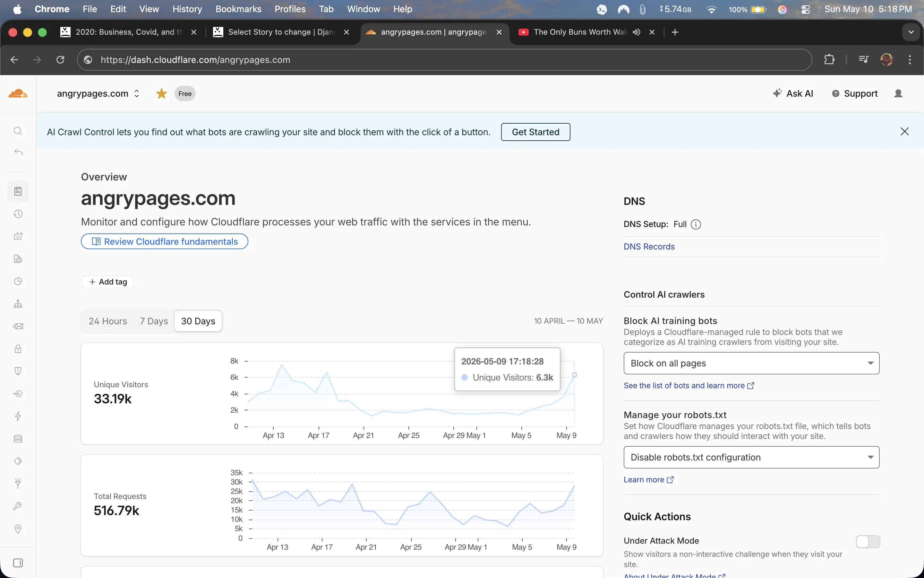Open Chrome media controls icon

(863, 60)
